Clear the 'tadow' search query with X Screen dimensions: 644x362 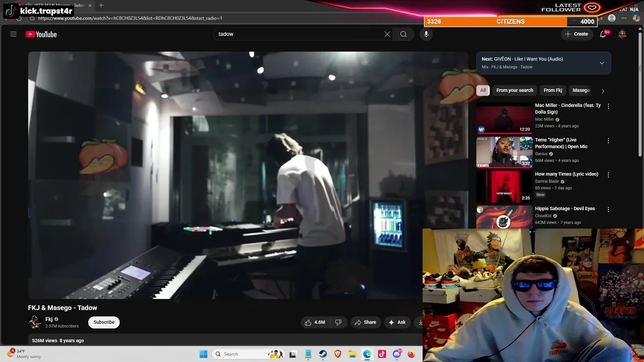[387, 34]
